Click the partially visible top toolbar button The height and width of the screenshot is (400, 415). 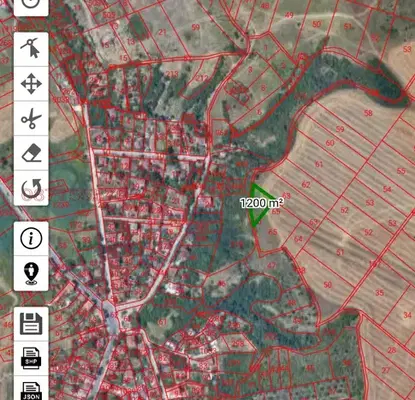click(x=31, y=7)
